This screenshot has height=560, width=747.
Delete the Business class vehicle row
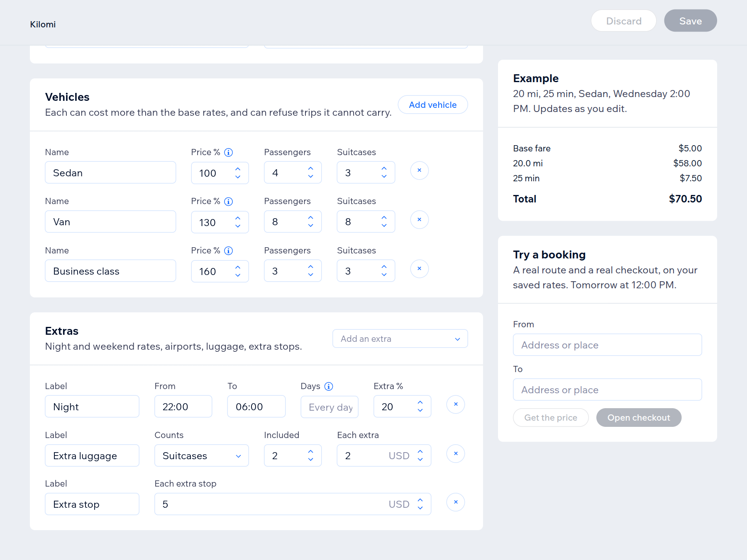(x=419, y=269)
